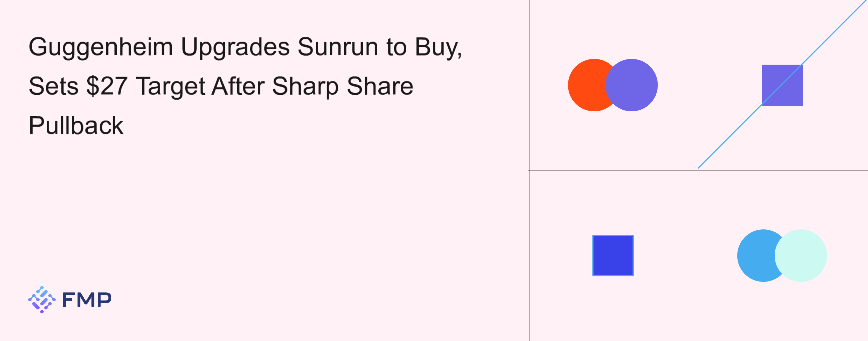
Task: Click the word "After" in the headline
Action: coord(238,86)
